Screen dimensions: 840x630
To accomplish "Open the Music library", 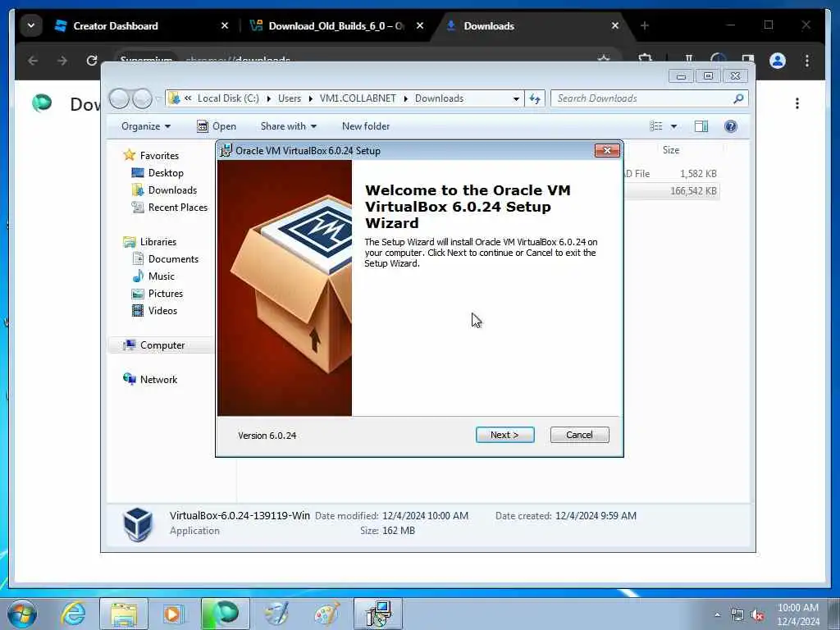I will (162, 276).
